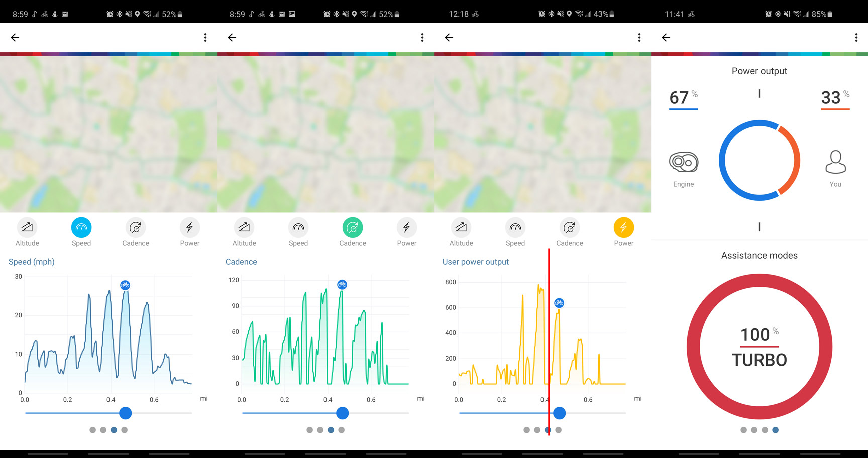
Task: Open three-dot menu on the Cadence graph screen
Action: (422, 37)
